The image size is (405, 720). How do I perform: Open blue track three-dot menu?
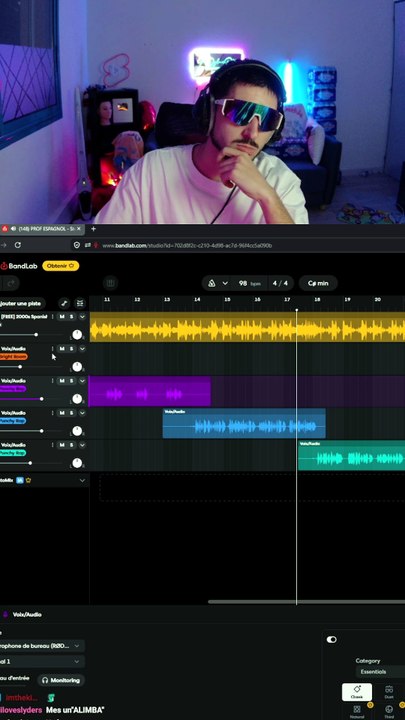tap(52, 413)
